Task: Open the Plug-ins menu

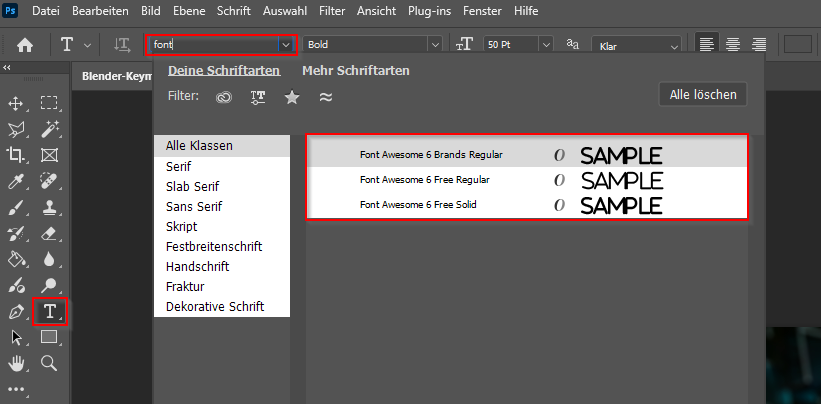Action: coord(429,10)
